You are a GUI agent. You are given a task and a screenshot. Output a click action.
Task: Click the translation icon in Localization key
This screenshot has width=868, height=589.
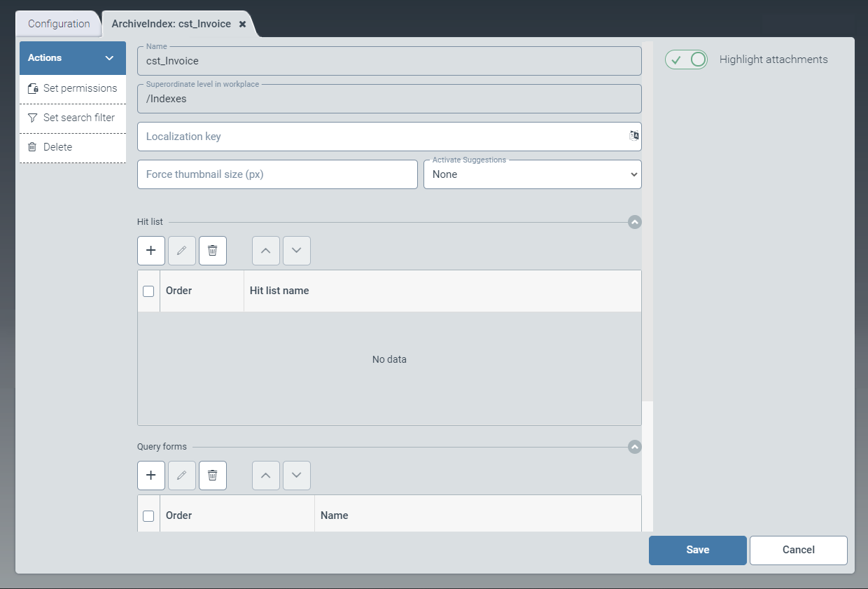633,136
